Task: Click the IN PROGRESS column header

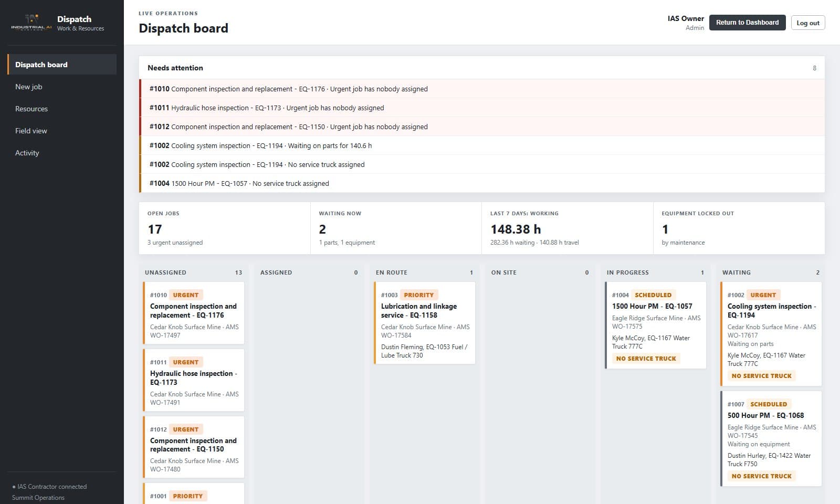Action: coord(628,272)
